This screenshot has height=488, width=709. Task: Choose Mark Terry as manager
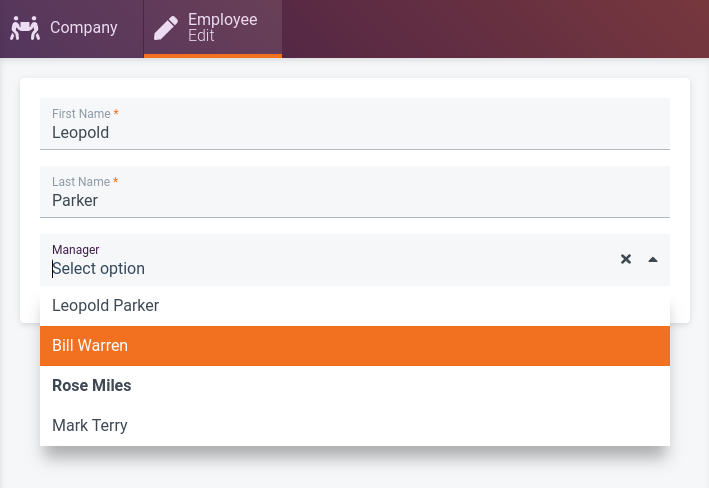(90, 426)
